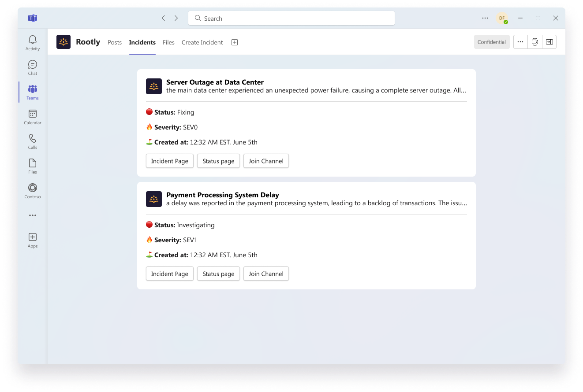This screenshot has width=583, height=392.
Task: Join Channel for Server Outage incident
Action: coord(266,161)
